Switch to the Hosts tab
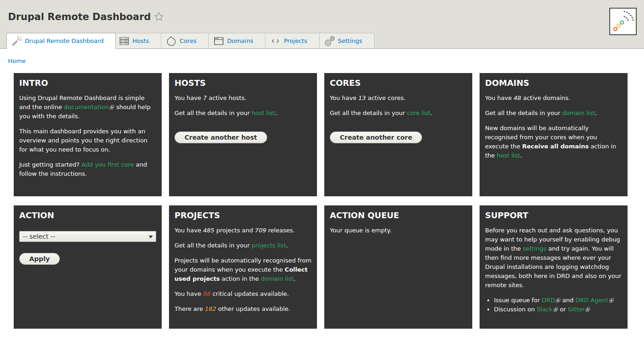 141,41
